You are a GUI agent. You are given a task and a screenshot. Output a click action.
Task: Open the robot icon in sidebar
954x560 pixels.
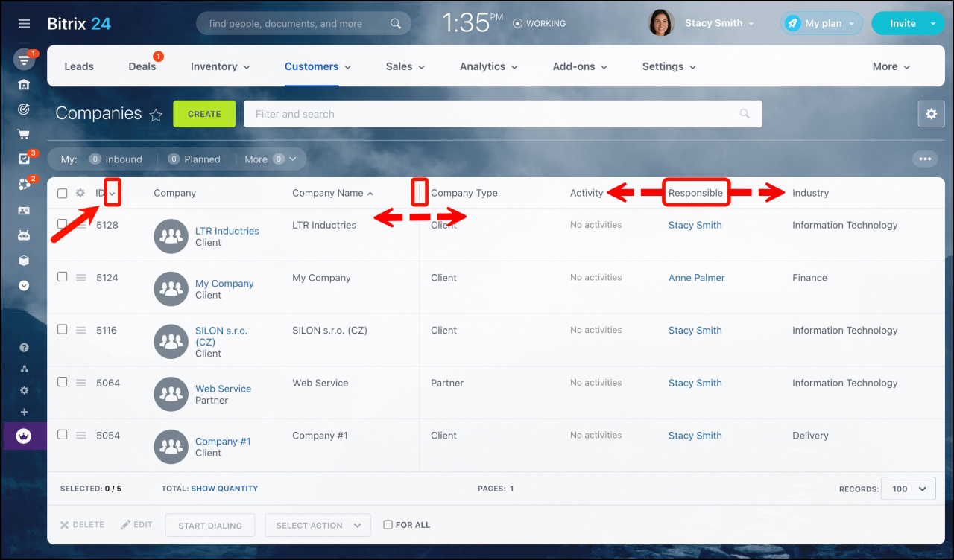coord(24,235)
